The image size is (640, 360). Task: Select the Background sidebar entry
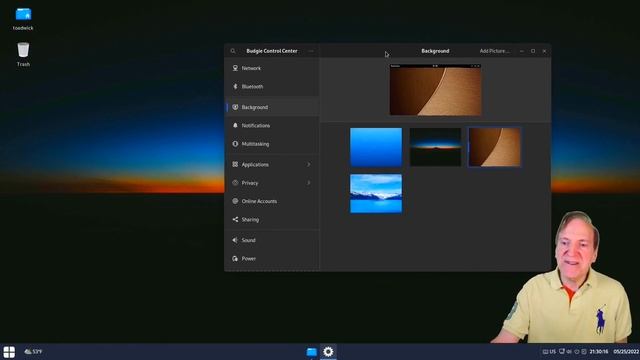(272, 107)
